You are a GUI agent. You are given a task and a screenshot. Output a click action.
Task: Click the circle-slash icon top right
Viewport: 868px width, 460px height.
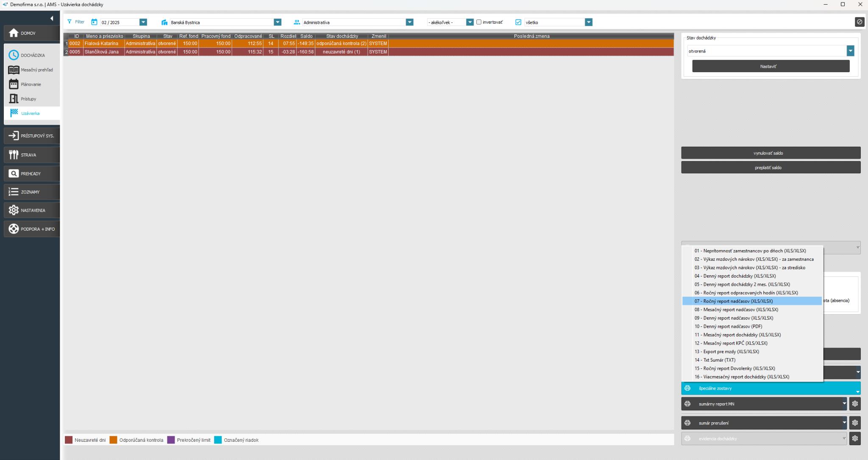(x=859, y=22)
